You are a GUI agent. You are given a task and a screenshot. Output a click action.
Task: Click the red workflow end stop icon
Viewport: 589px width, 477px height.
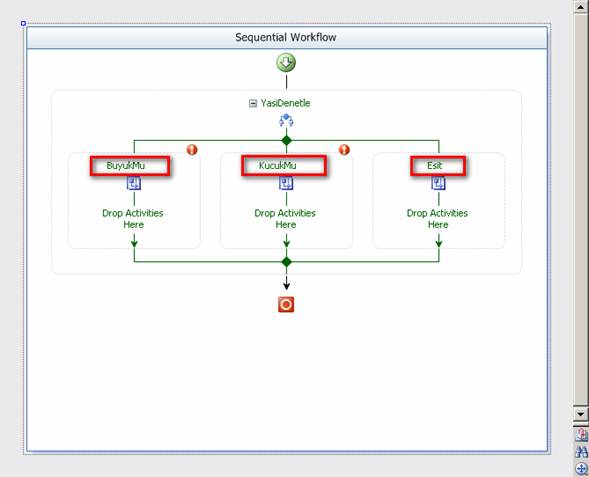[286, 305]
